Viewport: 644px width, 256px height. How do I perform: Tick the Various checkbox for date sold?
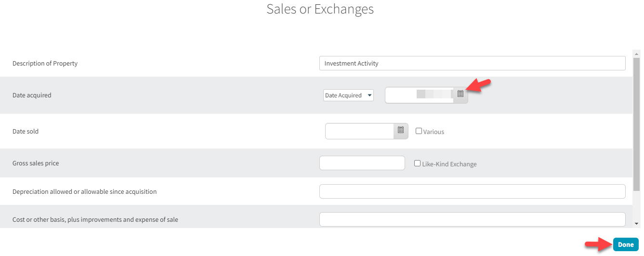419,131
